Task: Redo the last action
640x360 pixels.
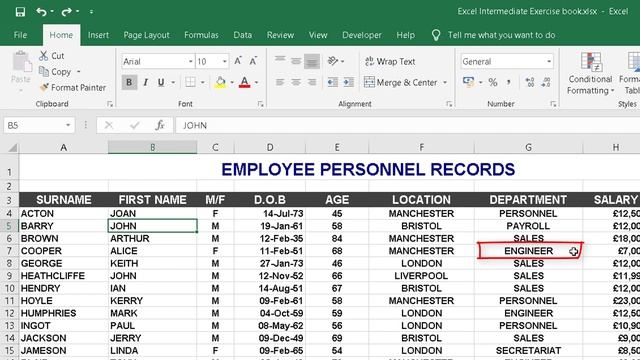Action: click(x=67, y=12)
